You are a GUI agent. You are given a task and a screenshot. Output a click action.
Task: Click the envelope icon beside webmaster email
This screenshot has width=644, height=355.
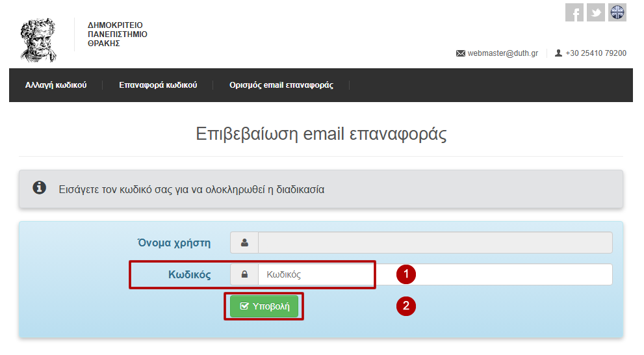pos(461,53)
